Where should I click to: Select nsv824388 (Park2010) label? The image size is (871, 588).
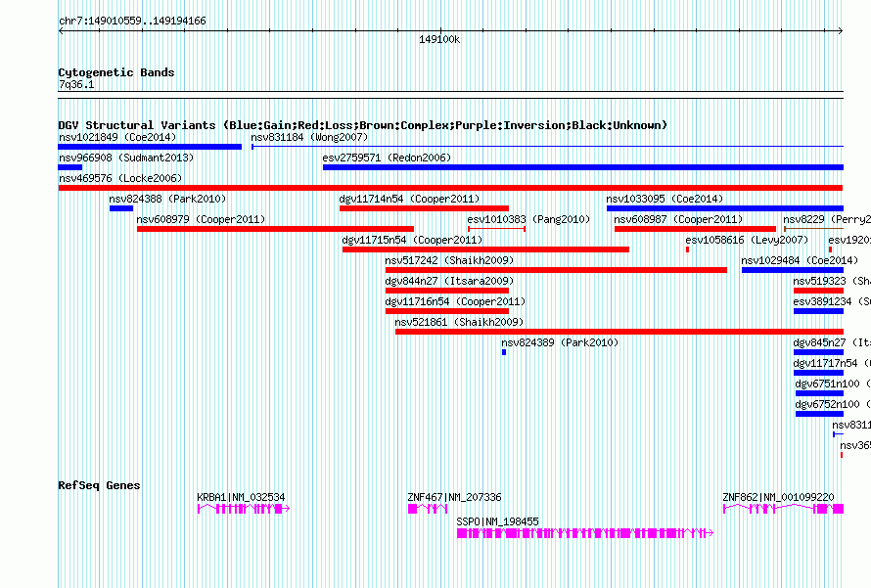[x=167, y=199]
